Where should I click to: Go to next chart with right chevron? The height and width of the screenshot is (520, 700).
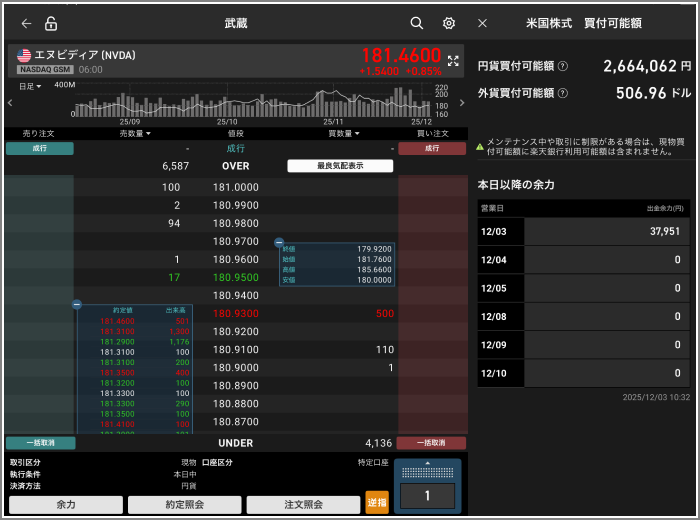coord(462,103)
